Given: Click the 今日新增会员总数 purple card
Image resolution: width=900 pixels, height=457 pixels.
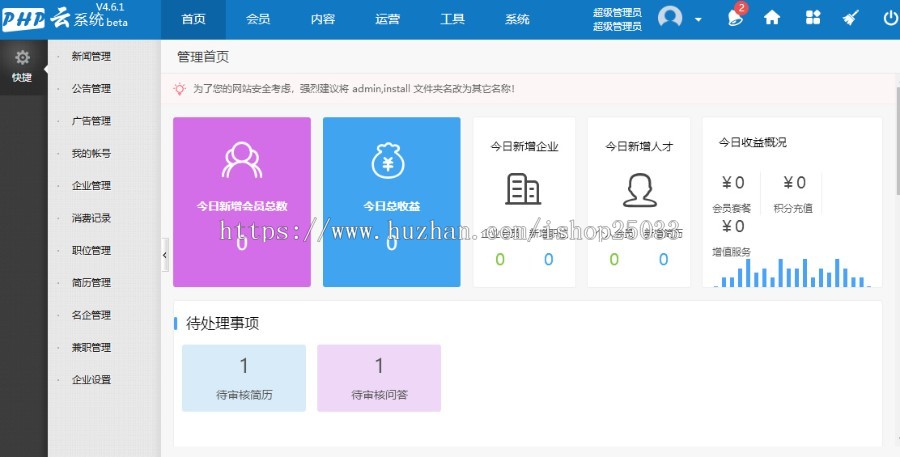Looking at the screenshot, I should coord(242,202).
